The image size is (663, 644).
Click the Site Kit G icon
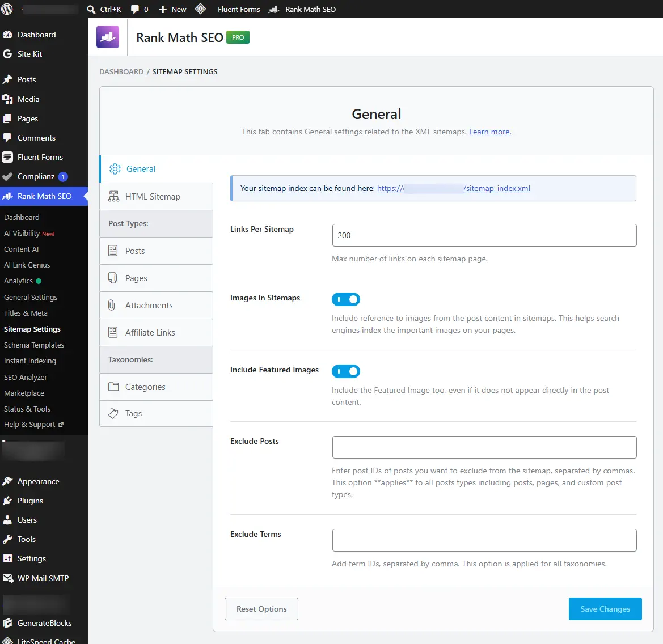point(7,54)
